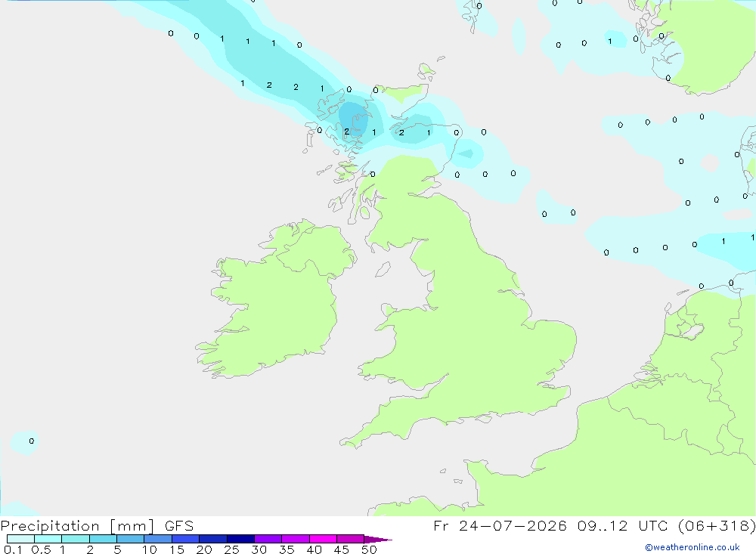
Task: Select the 10–15 mm blue legend box
Action: pos(158,539)
